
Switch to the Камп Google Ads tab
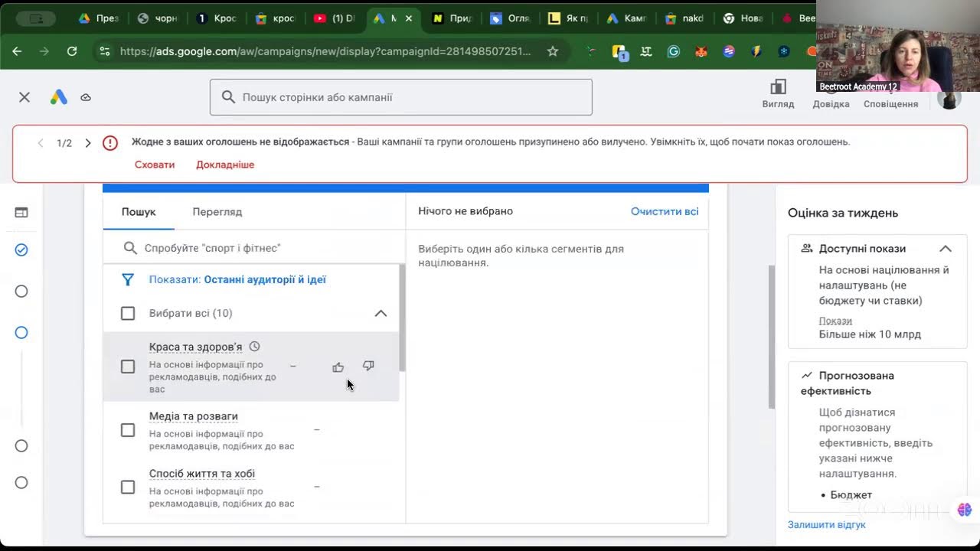click(627, 18)
